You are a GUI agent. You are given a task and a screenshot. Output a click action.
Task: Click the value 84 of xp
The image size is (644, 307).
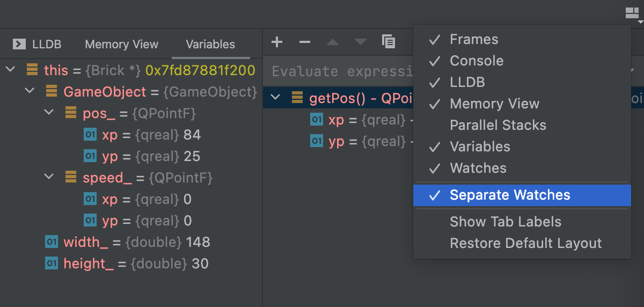[192, 135]
